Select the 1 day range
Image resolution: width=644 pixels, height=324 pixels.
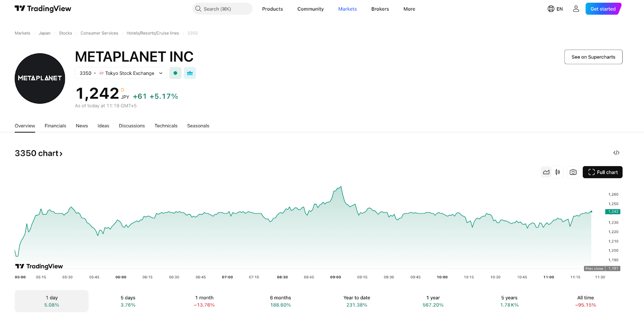(x=52, y=301)
